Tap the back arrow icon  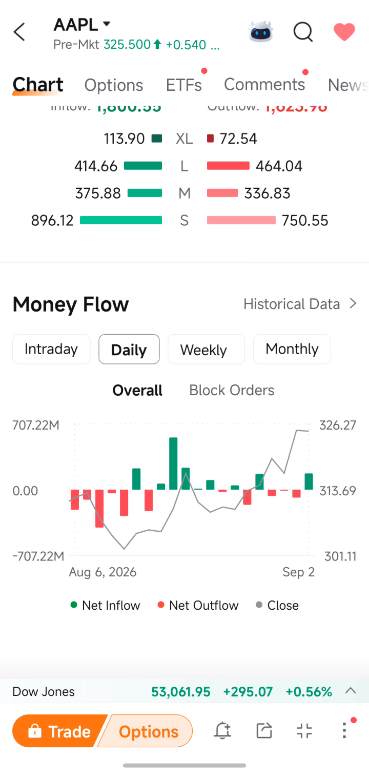[19, 33]
